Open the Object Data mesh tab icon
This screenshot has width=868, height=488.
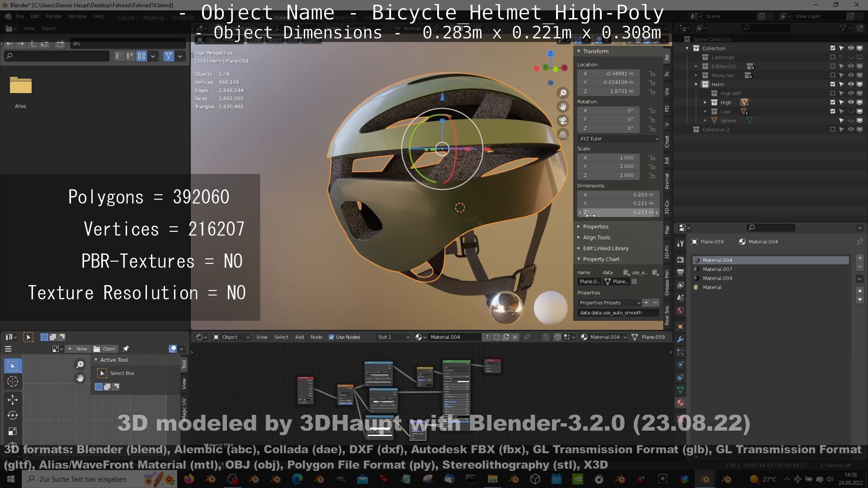(x=680, y=390)
